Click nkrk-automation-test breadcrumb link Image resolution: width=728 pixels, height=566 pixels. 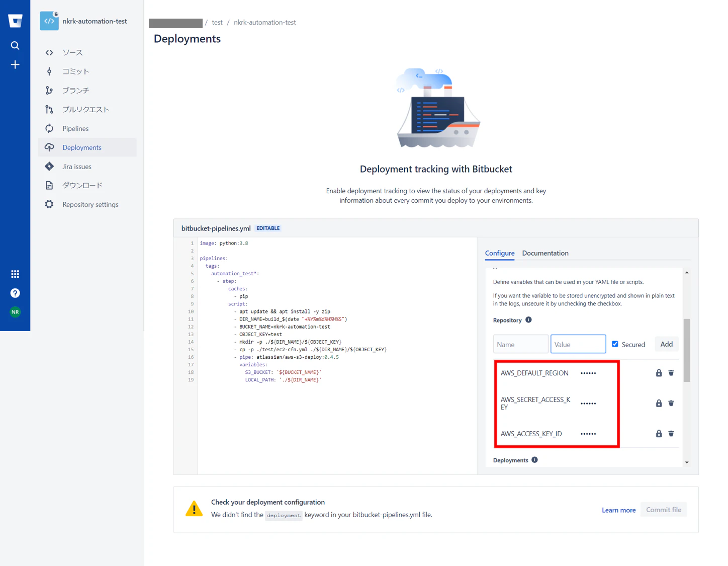tap(265, 23)
